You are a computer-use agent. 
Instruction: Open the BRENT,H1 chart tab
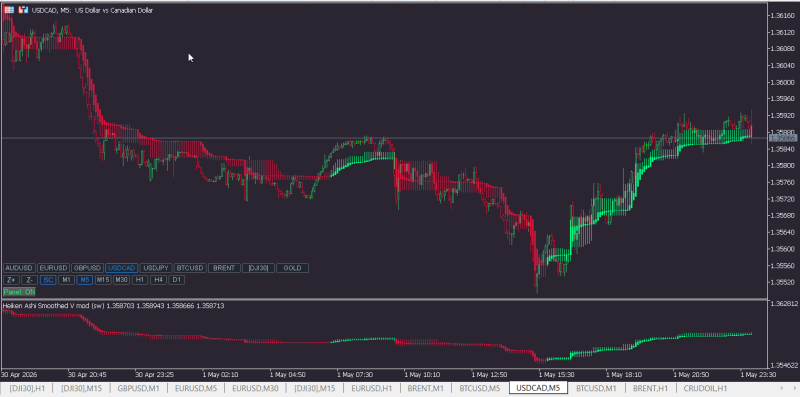(x=651, y=388)
